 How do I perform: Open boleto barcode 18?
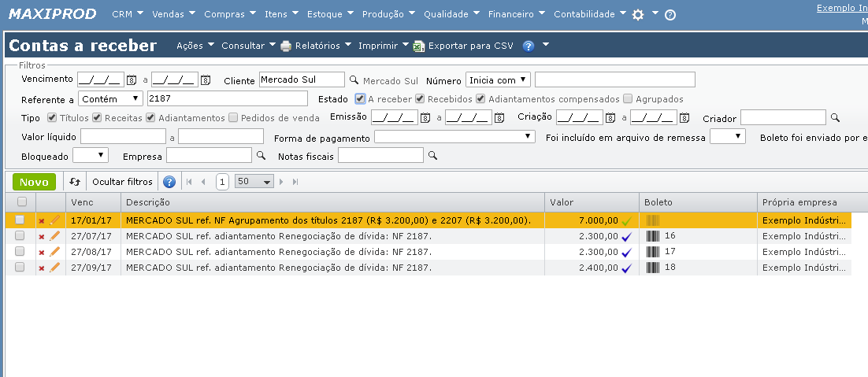[x=653, y=268]
